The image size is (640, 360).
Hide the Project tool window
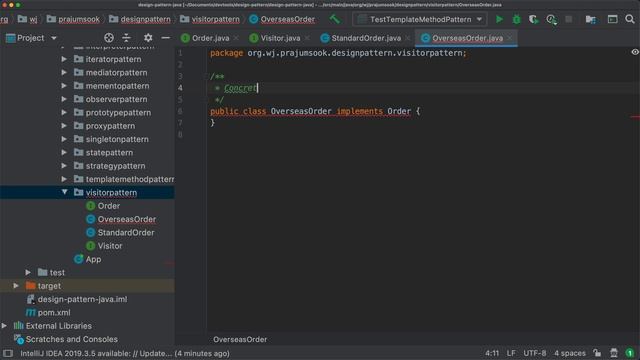click(165, 38)
